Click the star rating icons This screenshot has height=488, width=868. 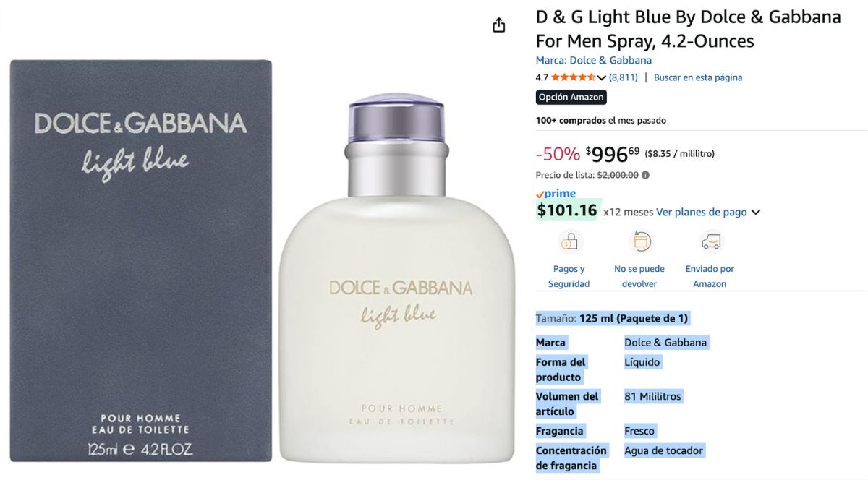tap(573, 77)
